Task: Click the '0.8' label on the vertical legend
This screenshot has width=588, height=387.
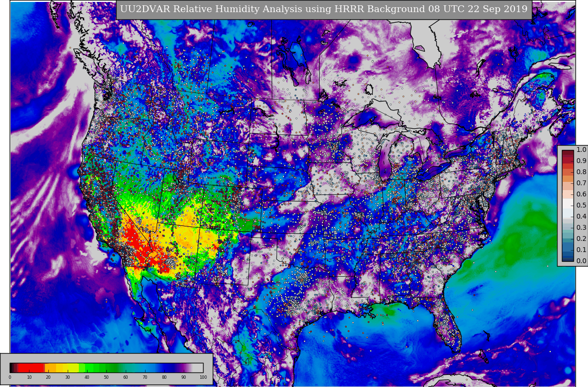Action: click(581, 172)
